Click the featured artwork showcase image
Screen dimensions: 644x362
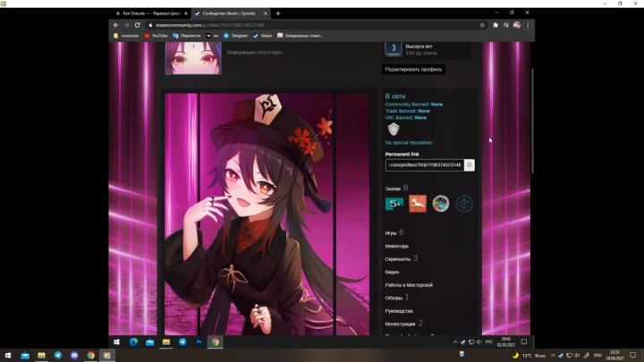(267, 215)
